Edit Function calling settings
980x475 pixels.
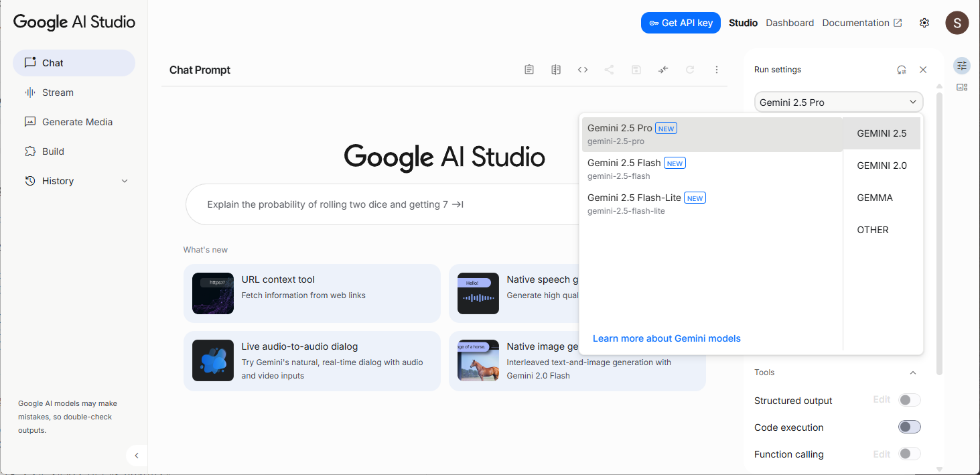(x=882, y=454)
